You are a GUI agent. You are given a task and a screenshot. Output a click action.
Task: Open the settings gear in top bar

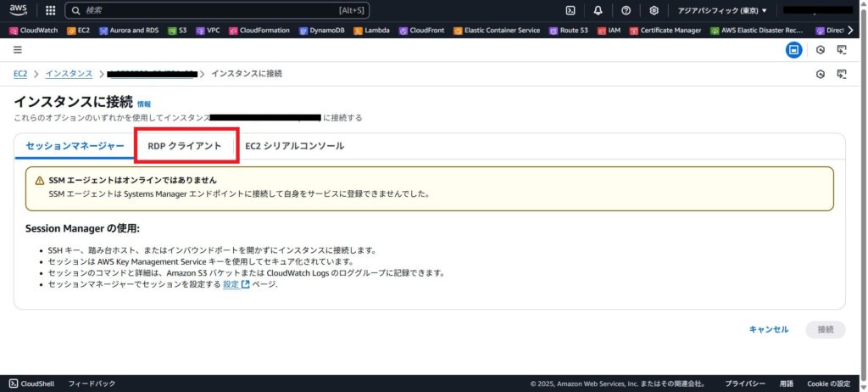click(654, 11)
